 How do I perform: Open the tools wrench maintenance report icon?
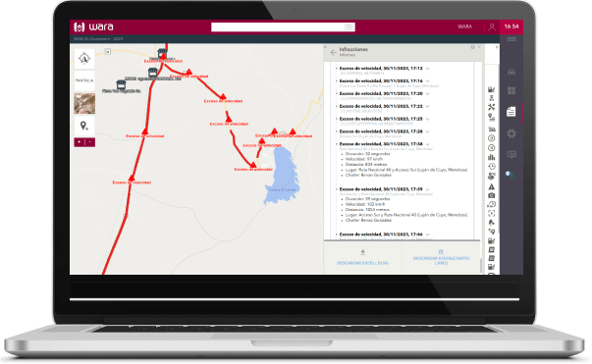pyautogui.click(x=491, y=108)
